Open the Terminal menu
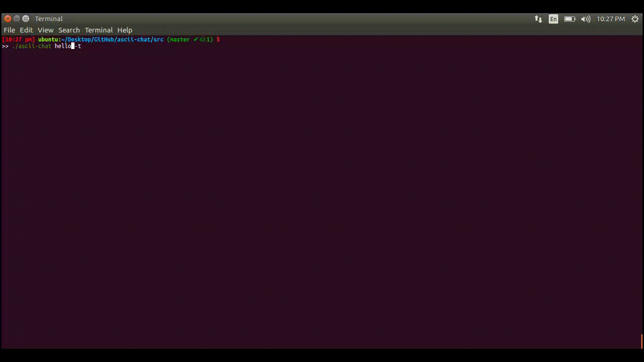This screenshot has height=362, width=644. pos(99,30)
